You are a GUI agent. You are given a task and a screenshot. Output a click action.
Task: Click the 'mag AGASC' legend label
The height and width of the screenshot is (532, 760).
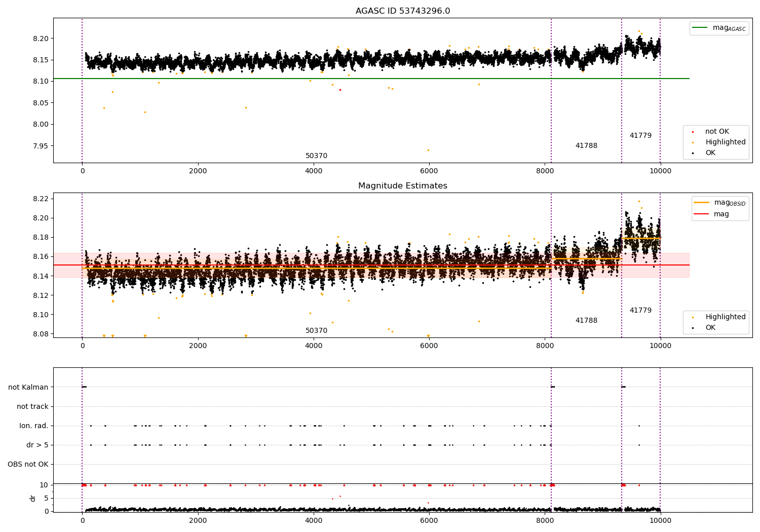pyautogui.click(x=729, y=28)
